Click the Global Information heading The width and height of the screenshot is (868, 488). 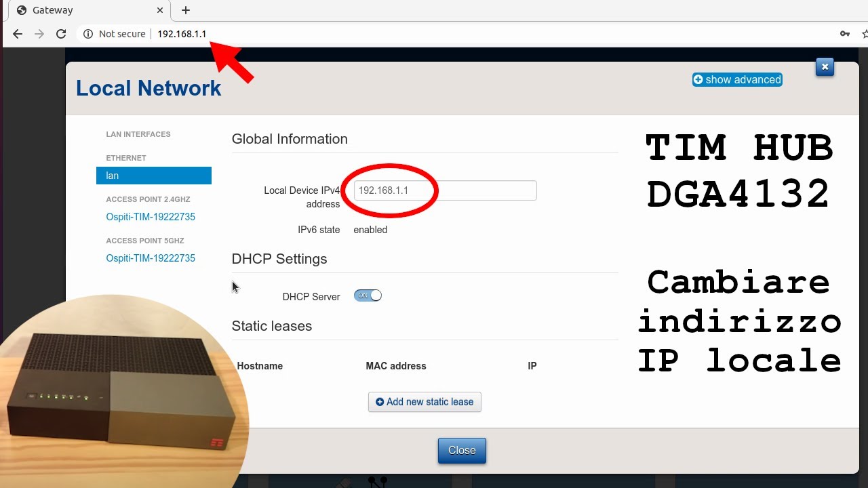click(290, 139)
